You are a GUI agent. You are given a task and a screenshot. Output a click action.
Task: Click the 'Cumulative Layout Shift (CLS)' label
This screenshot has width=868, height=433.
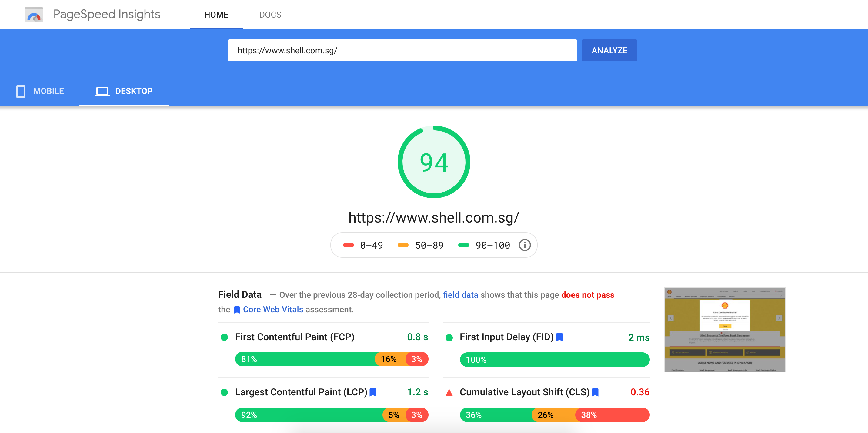(525, 392)
